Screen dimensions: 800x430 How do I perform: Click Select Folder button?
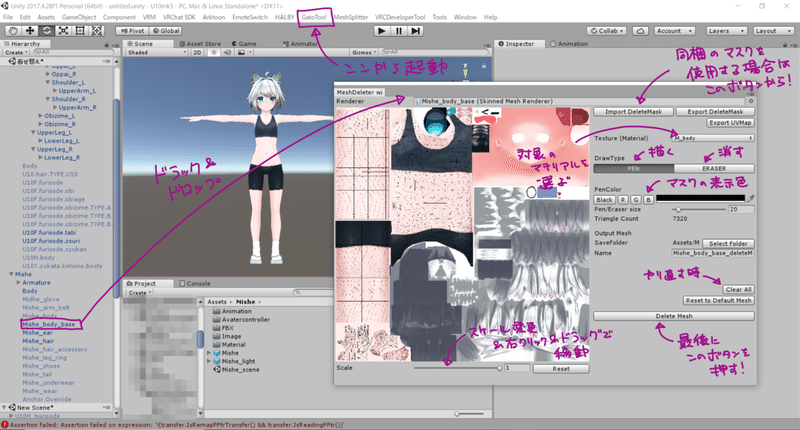pyautogui.click(x=728, y=243)
